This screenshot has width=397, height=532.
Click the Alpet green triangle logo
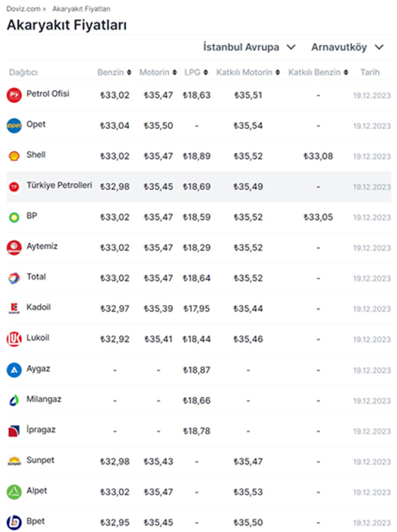(x=14, y=492)
